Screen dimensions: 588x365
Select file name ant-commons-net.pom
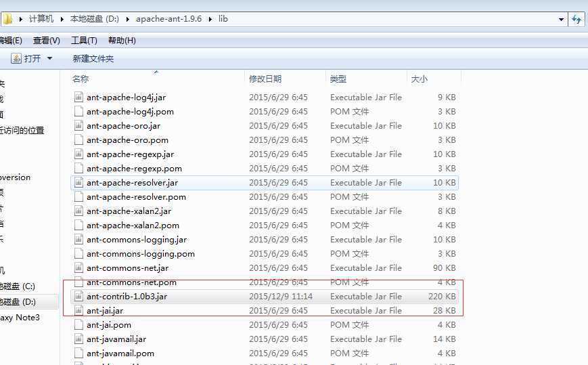(131, 282)
